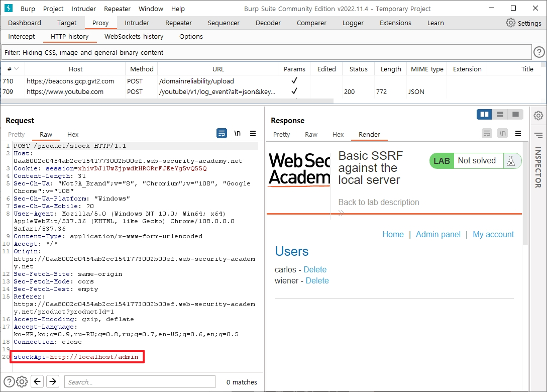The width and height of the screenshot is (547, 392).
Task: Sort history by # column arrow
Action: [x=16, y=69]
